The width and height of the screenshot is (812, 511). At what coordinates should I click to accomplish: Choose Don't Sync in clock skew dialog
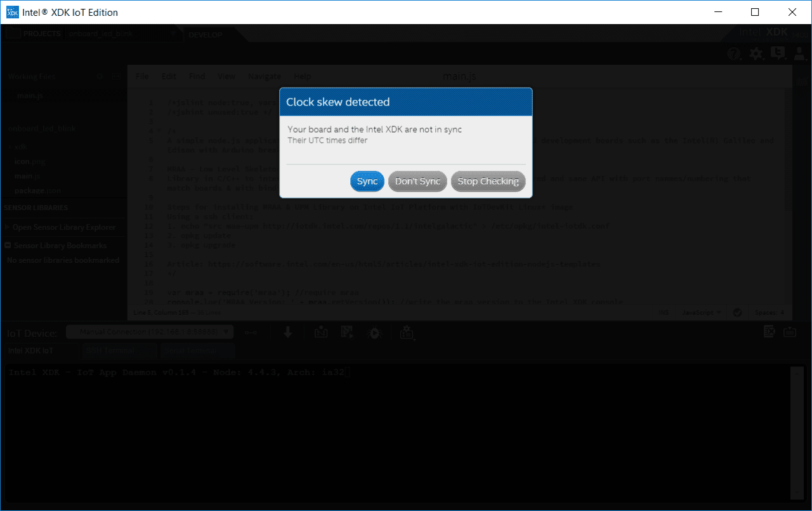(x=417, y=181)
